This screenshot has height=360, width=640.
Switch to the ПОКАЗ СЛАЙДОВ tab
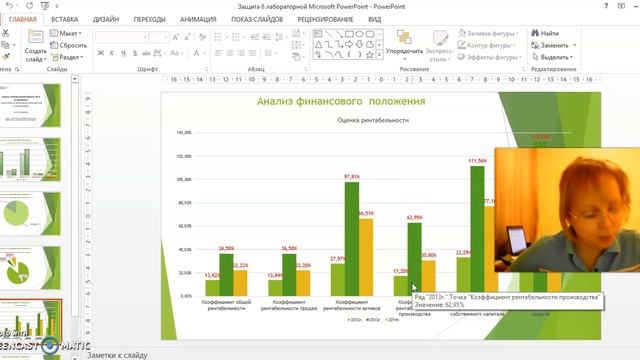[x=257, y=19]
